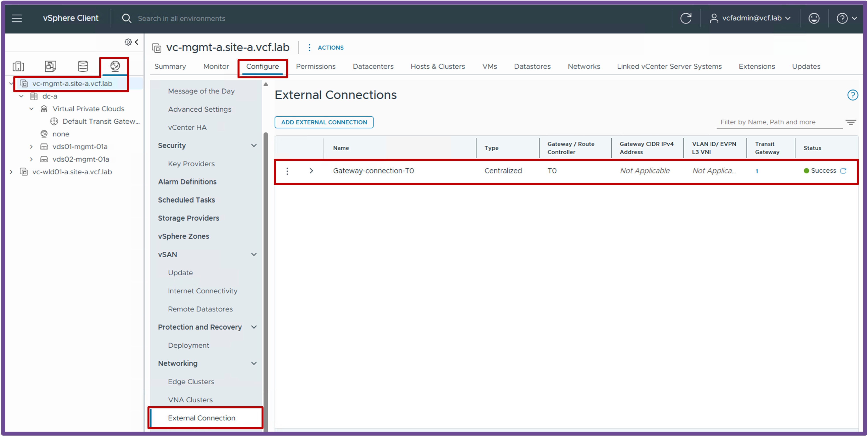Select Default Transit Gateway tree item
Viewport: 868px width, 436px height.
pyautogui.click(x=101, y=121)
